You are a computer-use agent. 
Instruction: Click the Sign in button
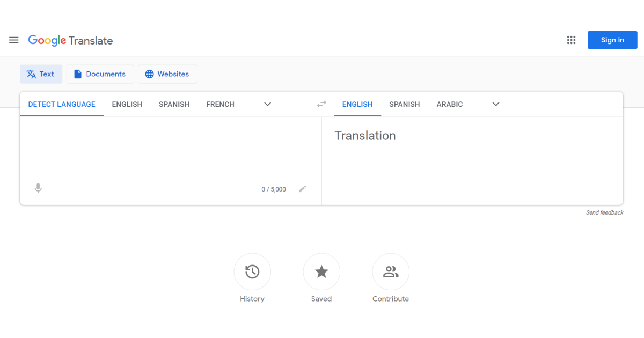[x=612, y=40]
